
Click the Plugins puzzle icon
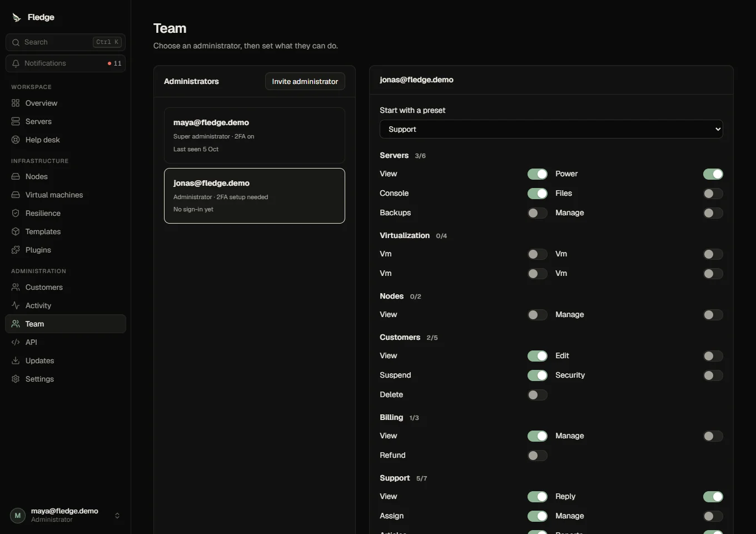click(x=16, y=250)
